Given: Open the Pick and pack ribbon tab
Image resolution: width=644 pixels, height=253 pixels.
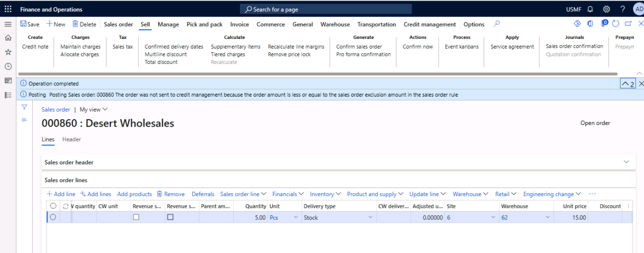Looking at the screenshot, I should click(204, 24).
